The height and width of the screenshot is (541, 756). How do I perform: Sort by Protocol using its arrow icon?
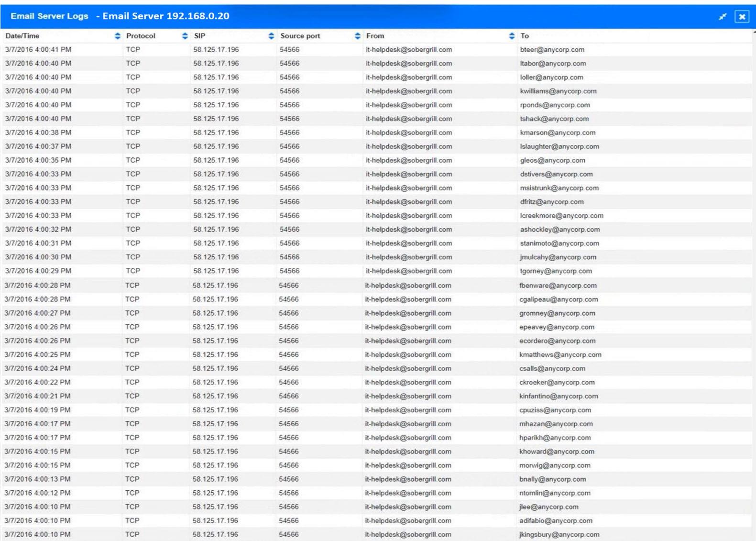185,36
